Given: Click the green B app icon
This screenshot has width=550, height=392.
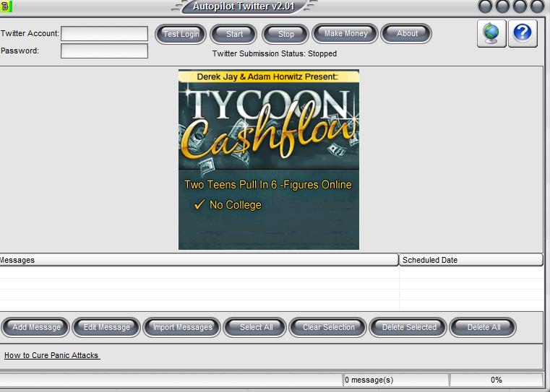Looking at the screenshot, I should point(6,6).
